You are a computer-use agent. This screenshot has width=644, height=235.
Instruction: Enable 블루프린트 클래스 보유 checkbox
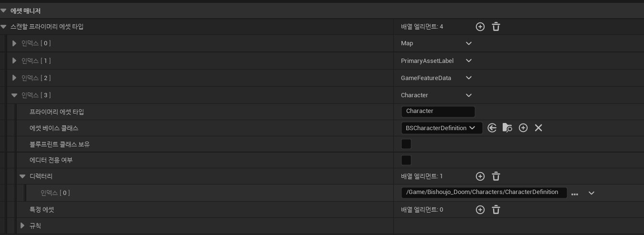(406, 144)
